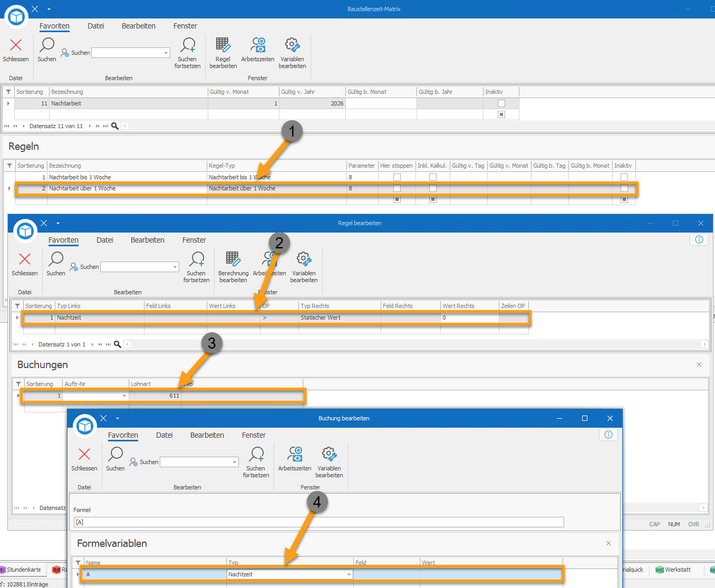The height and width of the screenshot is (588, 715).
Task: Check Inkl. Kalkul. for Nachtarbeit über 1 Woche
Action: (433, 188)
